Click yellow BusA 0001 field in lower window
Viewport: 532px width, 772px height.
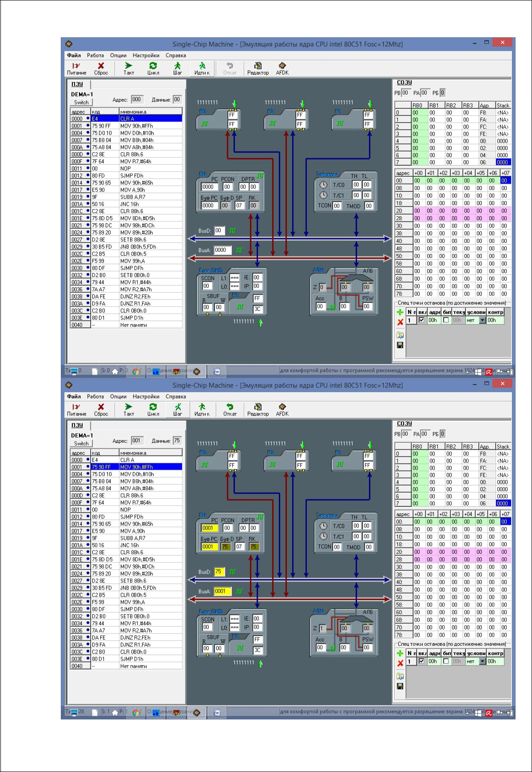pos(223,591)
